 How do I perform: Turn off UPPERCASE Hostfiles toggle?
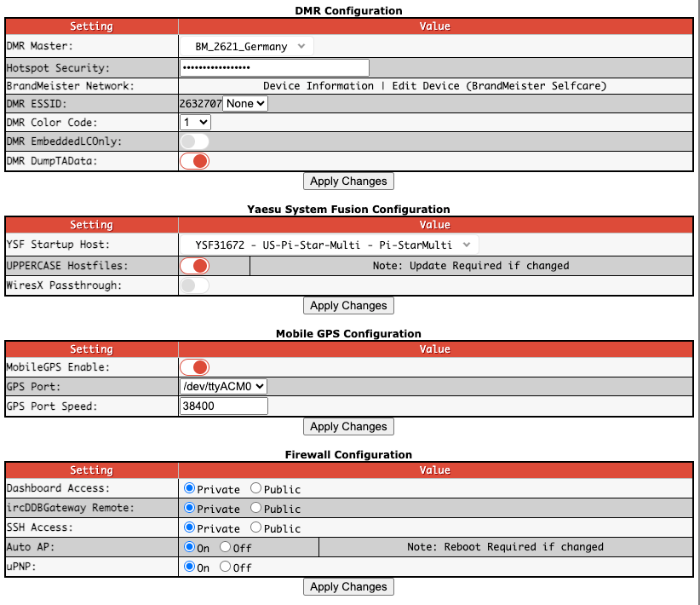tap(194, 266)
